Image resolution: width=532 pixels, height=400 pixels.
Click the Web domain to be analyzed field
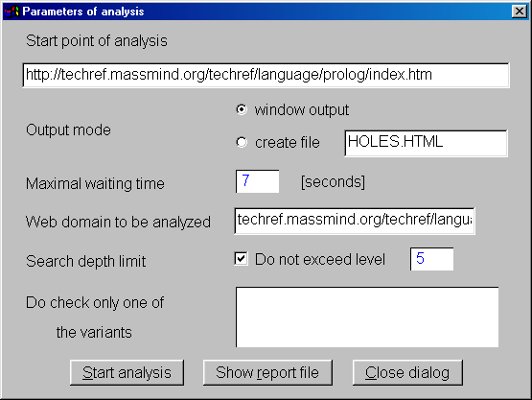(355, 221)
